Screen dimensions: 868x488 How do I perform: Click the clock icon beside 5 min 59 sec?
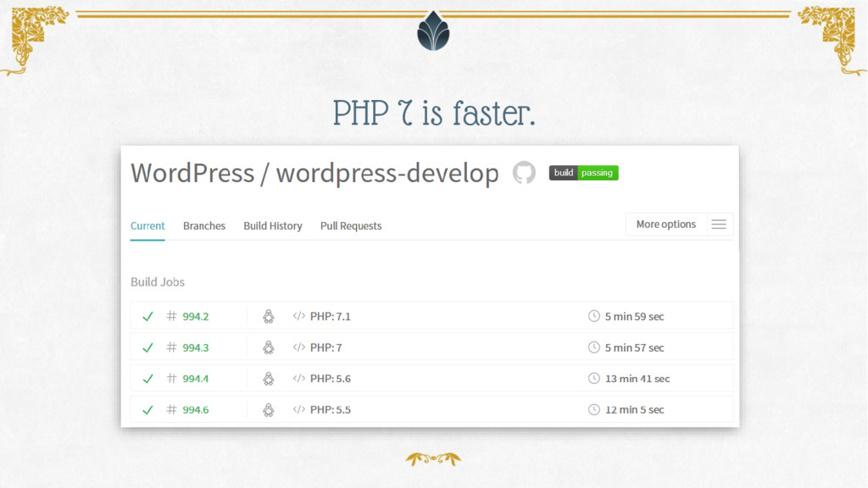coord(594,316)
